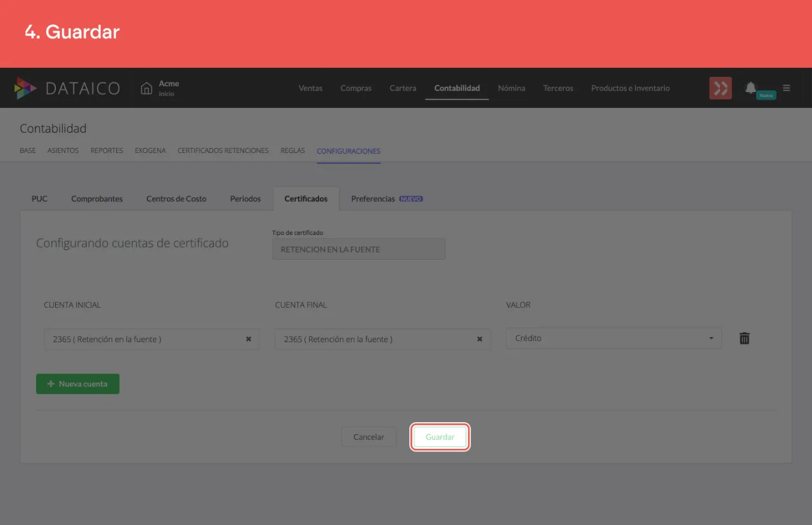
Task: Switch to the Periodos tab
Action: 246,199
